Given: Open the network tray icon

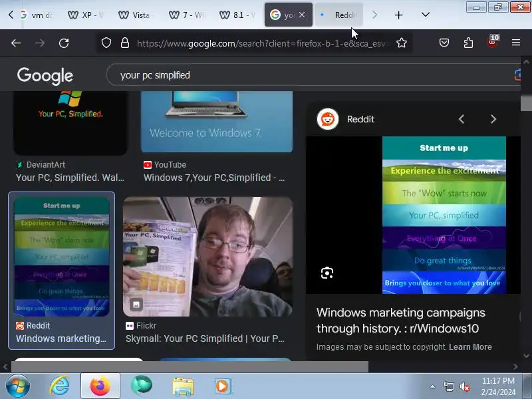Looking at the screenshot, I should pyautogui.click(x=448, y=386).
